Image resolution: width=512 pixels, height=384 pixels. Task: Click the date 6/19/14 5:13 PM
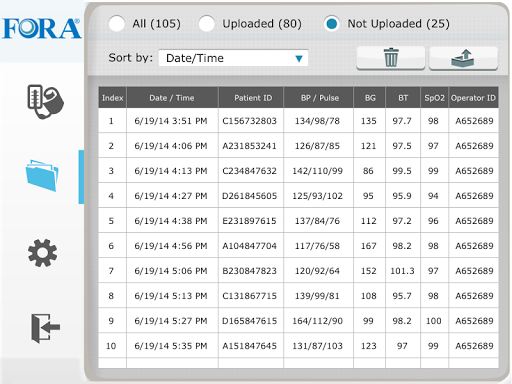171,296
